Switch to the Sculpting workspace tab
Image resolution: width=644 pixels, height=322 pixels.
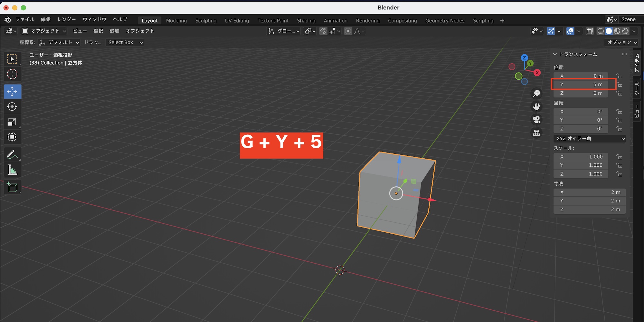206,21
